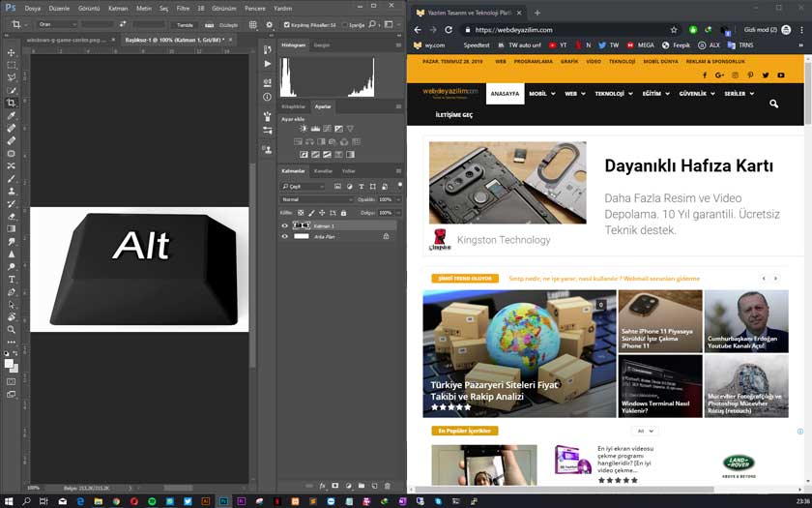Open Photoshop Dosya menu
Image resolution: width=812 pixels, height=508 pixels.
pos(32,9)
